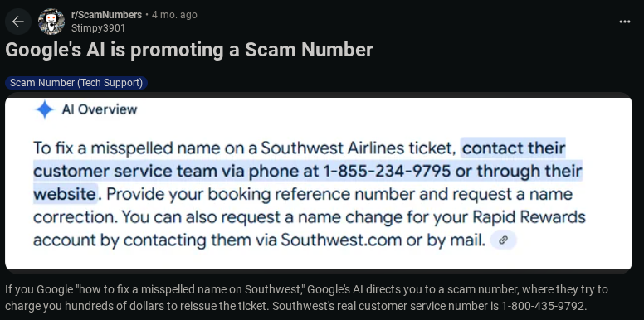Click the post title about Google's AI
The height and width of the screenshot is (320, 644).
[189, 50]
